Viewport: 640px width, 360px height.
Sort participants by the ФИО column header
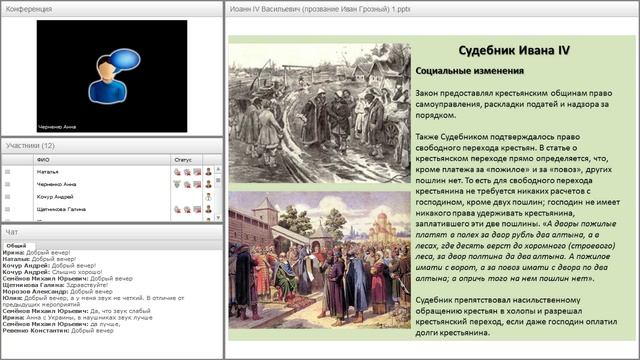102,160
